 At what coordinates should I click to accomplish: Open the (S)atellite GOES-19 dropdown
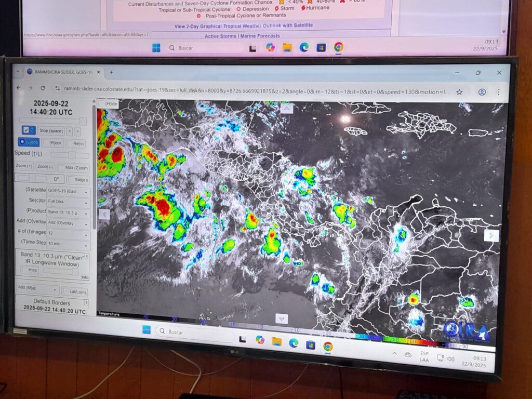pyautogui.click(x=68, y=191)
